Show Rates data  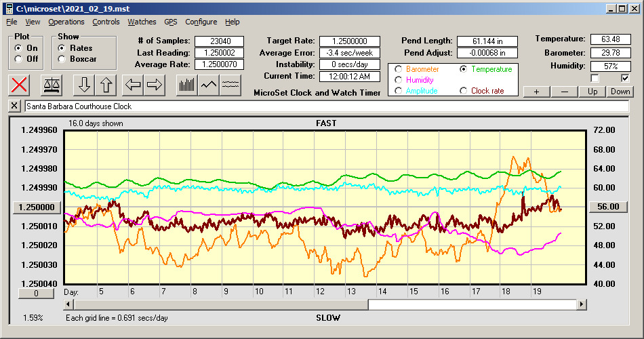(x=62, y=48)
